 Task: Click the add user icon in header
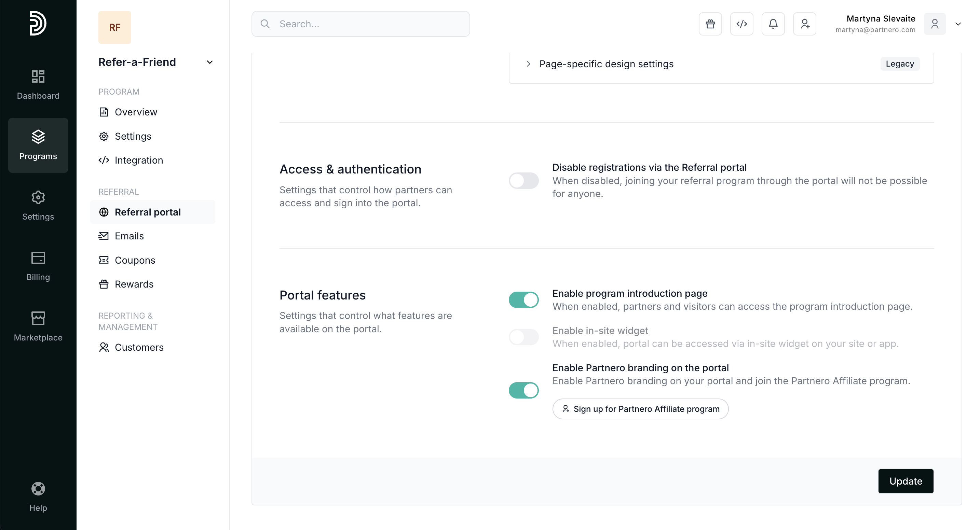804,24
